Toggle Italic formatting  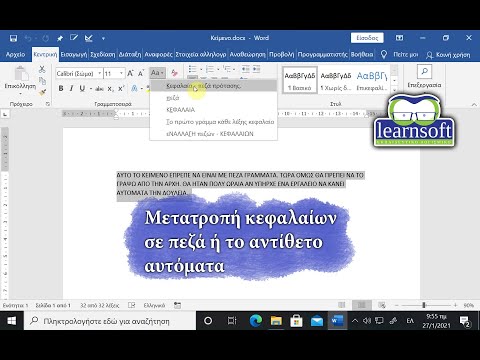(71, 88)
